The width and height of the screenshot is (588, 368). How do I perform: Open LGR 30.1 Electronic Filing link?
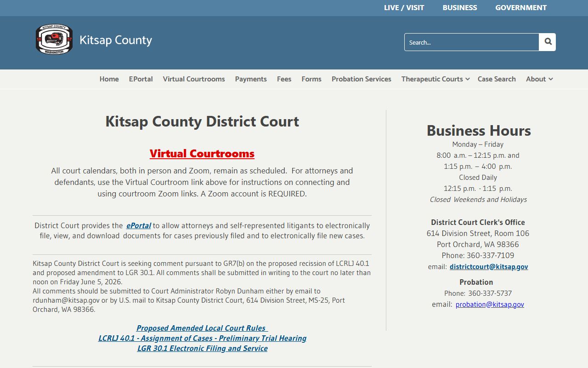pyautogui.click(x=202, y=348)
